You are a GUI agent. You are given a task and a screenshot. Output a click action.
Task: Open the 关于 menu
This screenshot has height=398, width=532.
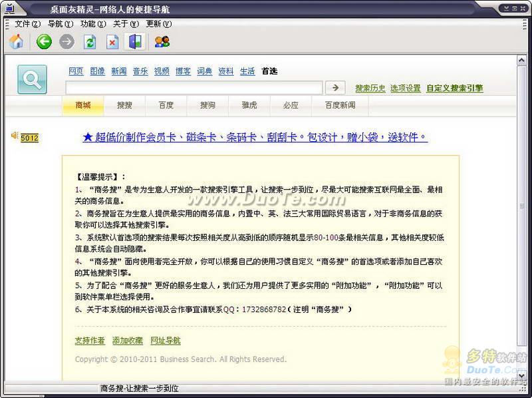[126, 24]
